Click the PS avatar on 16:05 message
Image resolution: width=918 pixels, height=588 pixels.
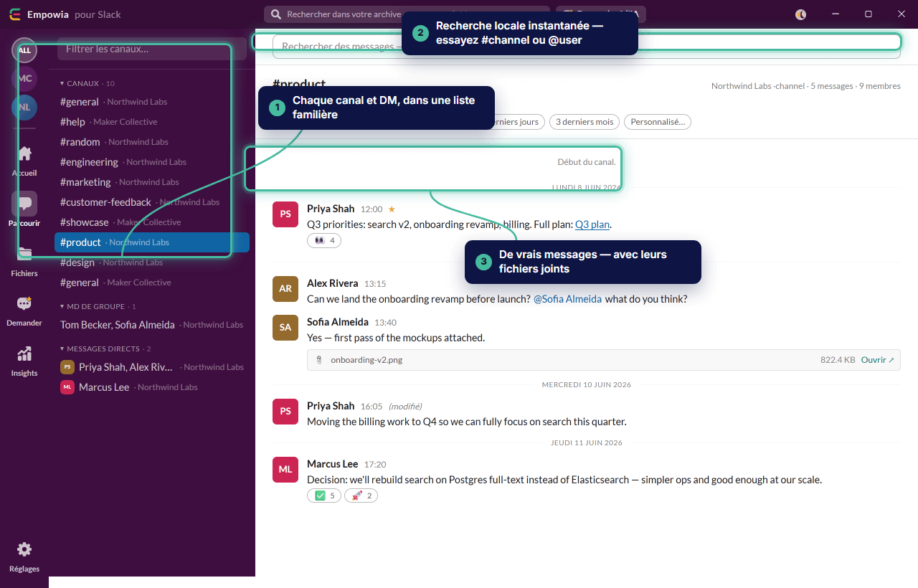pos(285,412)
